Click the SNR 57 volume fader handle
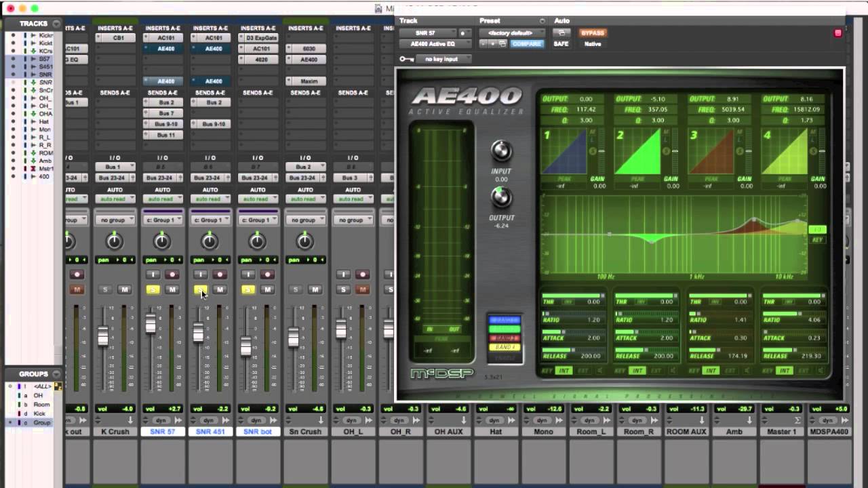The image size is (868, 488). pos(151,325)
